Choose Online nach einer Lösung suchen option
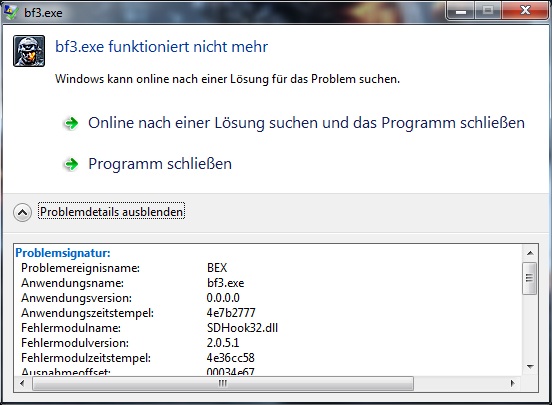Viewport: 552px width, 405px height. click(x=306, y=123)
